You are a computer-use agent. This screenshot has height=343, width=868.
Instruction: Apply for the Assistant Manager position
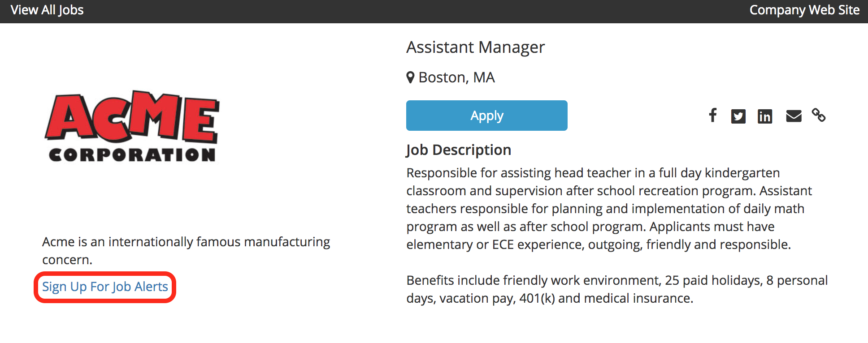tap(486, 116)
